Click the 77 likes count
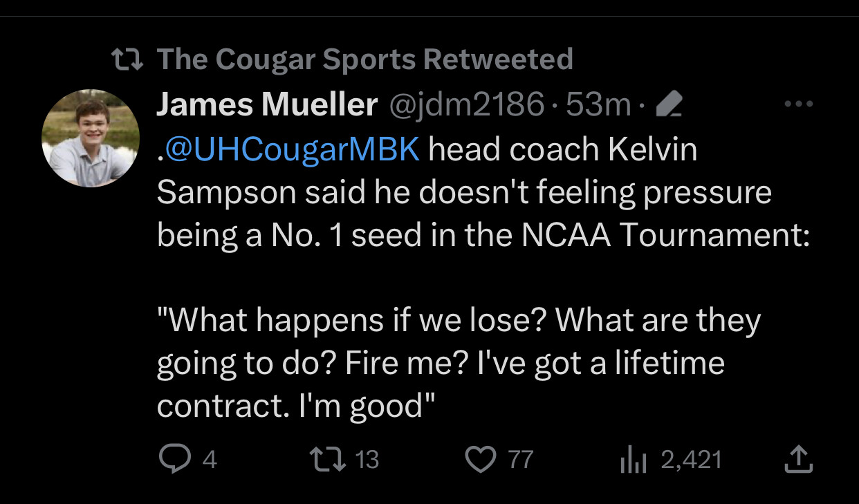Viewport: 859px width, 504px height. pos(521,460)
